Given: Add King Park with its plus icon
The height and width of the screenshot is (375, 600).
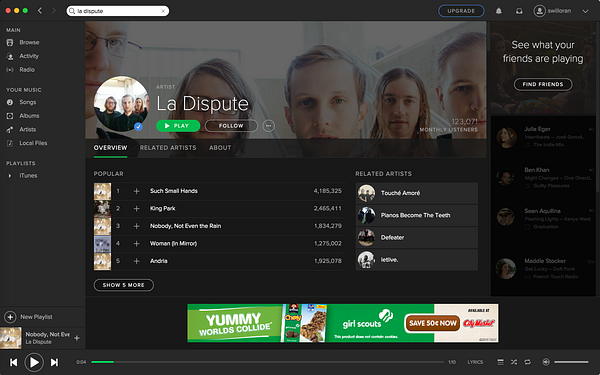Looking at the screenshot, I should pyautogui.click(x=137, y=209).
